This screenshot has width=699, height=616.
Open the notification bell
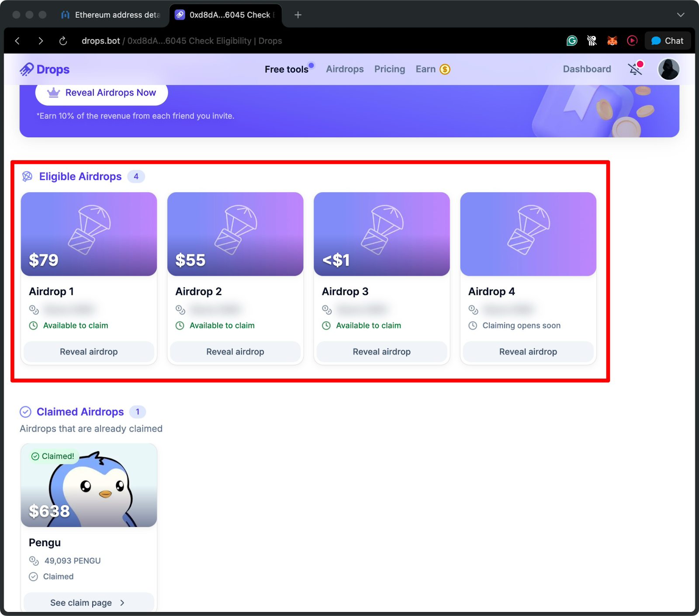point(634,69)
